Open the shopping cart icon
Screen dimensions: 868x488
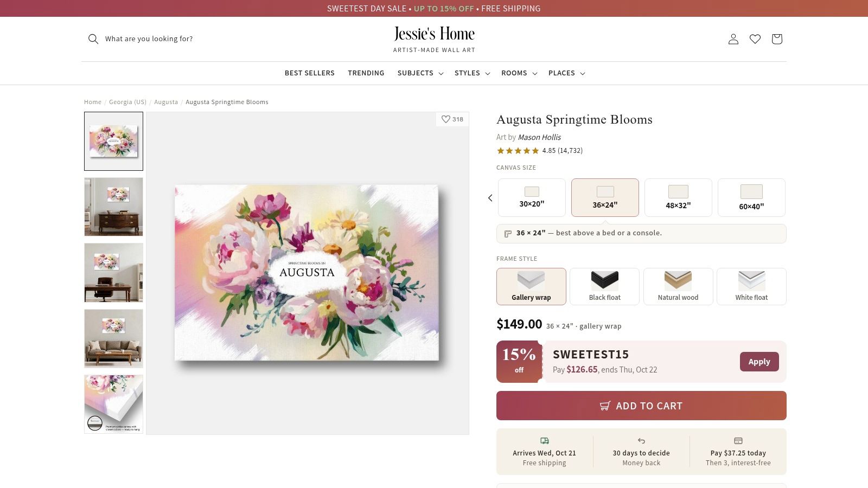777,39
